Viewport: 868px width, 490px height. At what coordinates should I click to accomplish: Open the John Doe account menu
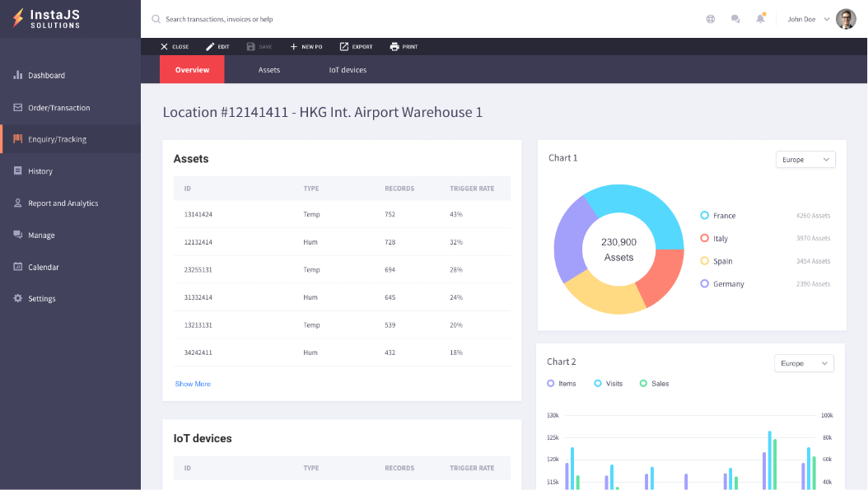[x=808, y=19]
